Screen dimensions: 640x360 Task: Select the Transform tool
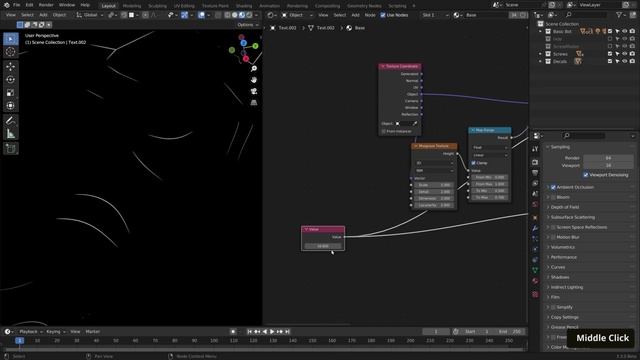coord(11,106)
